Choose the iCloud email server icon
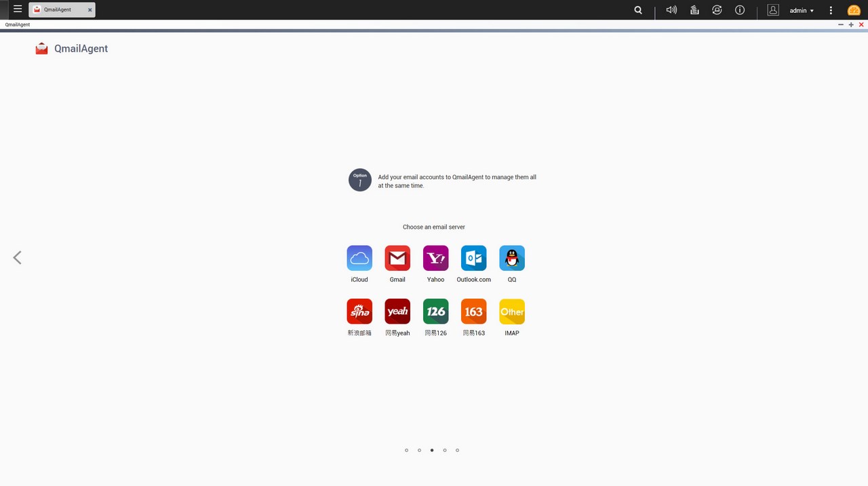The height and width of the screenshot is (486, 868). pyautogui.click(x=359, y=258)
